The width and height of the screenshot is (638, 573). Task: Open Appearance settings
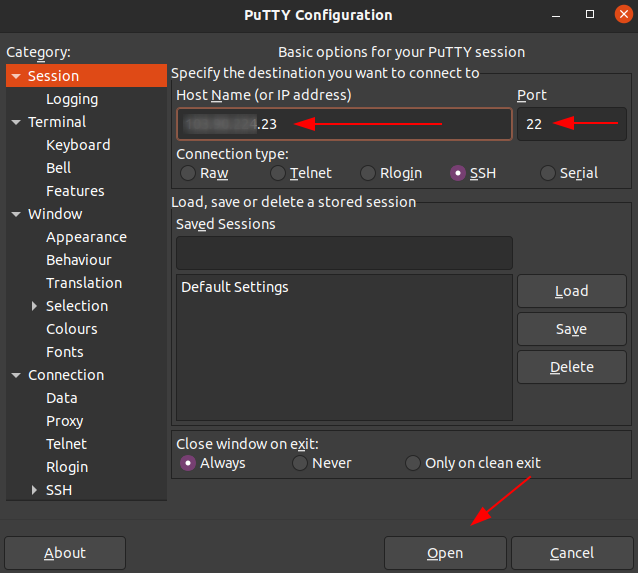coord(86,237)
